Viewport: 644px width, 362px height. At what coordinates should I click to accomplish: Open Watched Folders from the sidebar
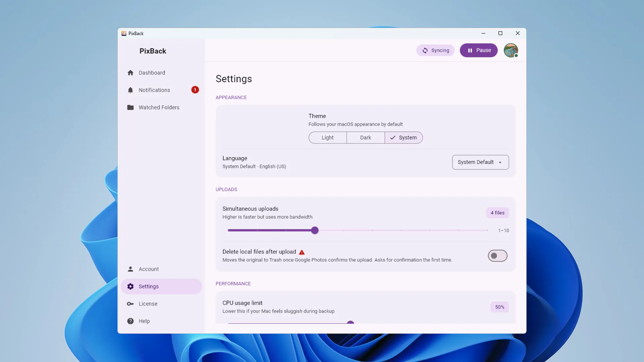(x=161, y=107)
